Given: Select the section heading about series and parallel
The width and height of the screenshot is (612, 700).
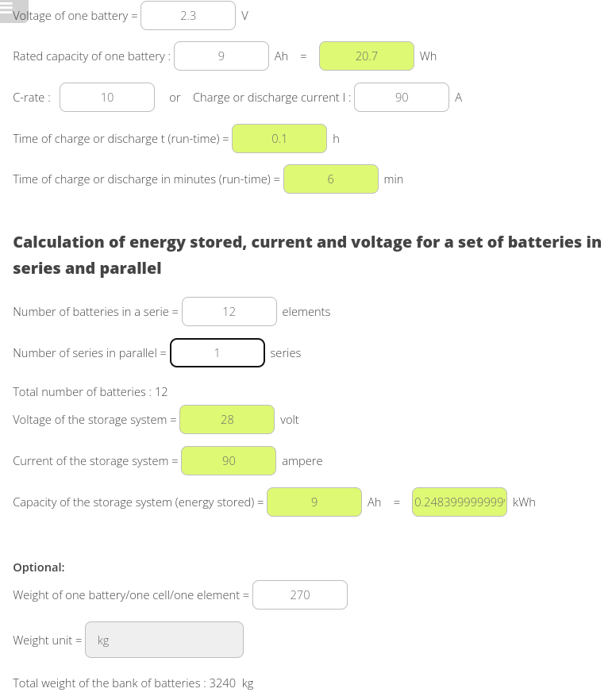Looking at the screenshot, I should coord(307,255).
